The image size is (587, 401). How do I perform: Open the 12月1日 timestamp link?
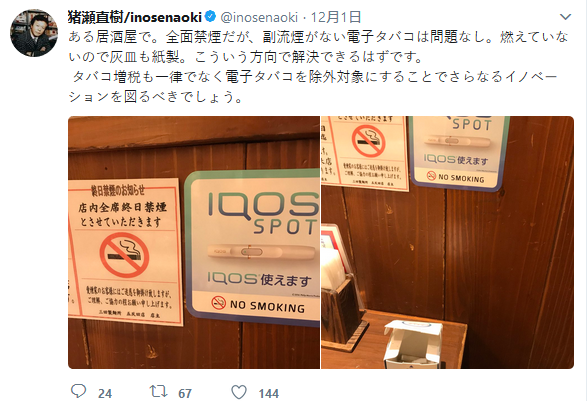336,17
